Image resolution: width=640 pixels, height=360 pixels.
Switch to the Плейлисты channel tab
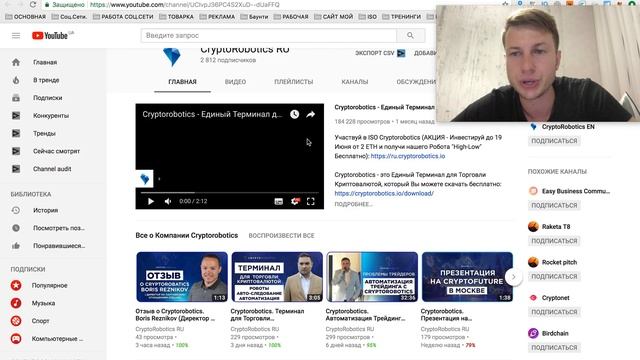[293, 82]
